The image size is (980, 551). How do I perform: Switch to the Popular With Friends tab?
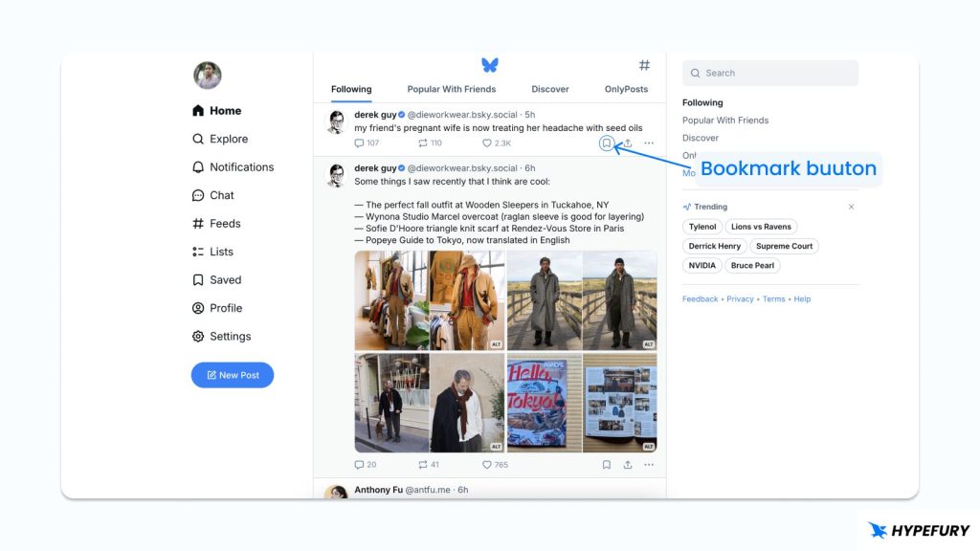tap(451, 89)
